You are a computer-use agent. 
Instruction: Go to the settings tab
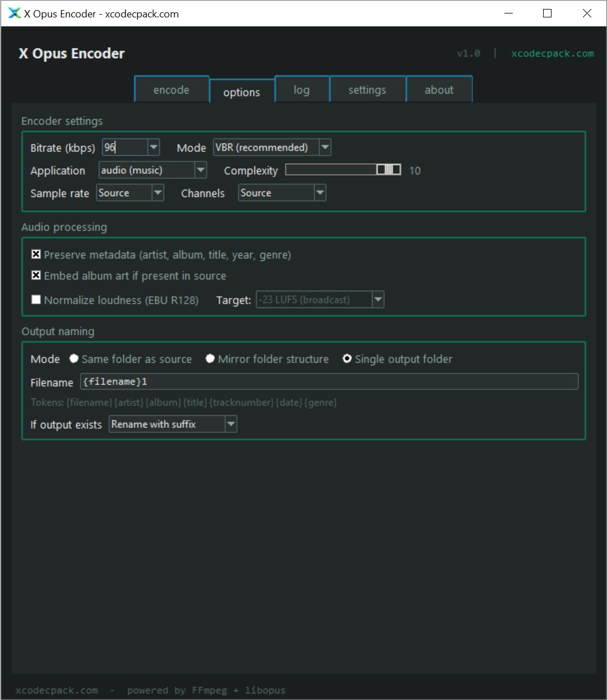click(367, 90)
